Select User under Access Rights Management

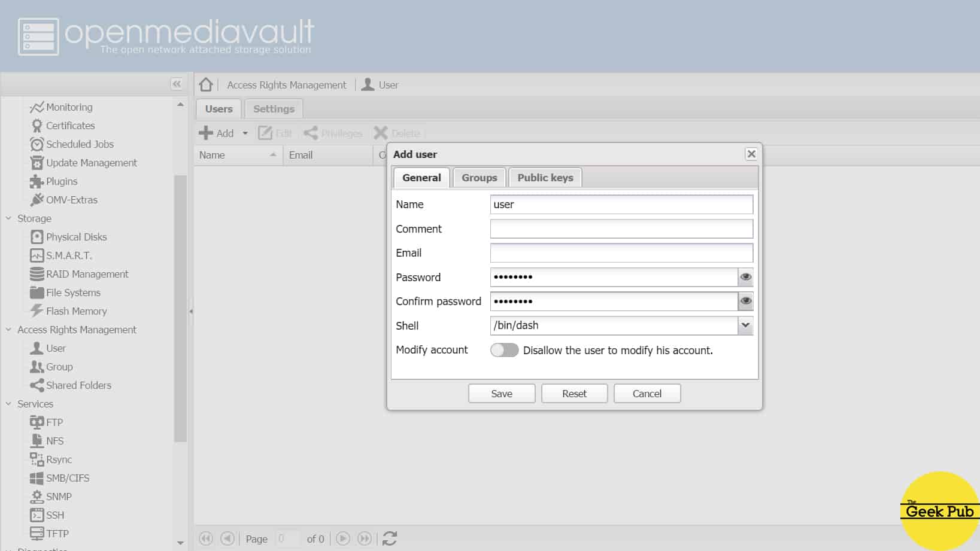pos(48,348)
